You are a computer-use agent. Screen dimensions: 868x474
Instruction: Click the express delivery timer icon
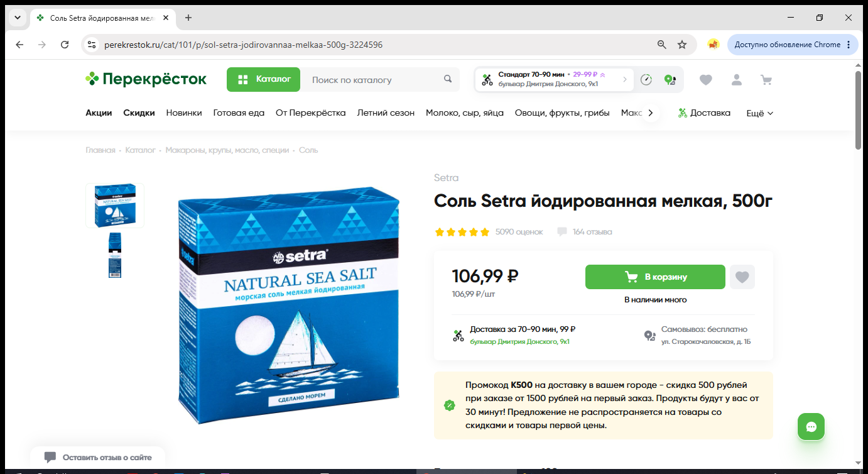(646, 80)
